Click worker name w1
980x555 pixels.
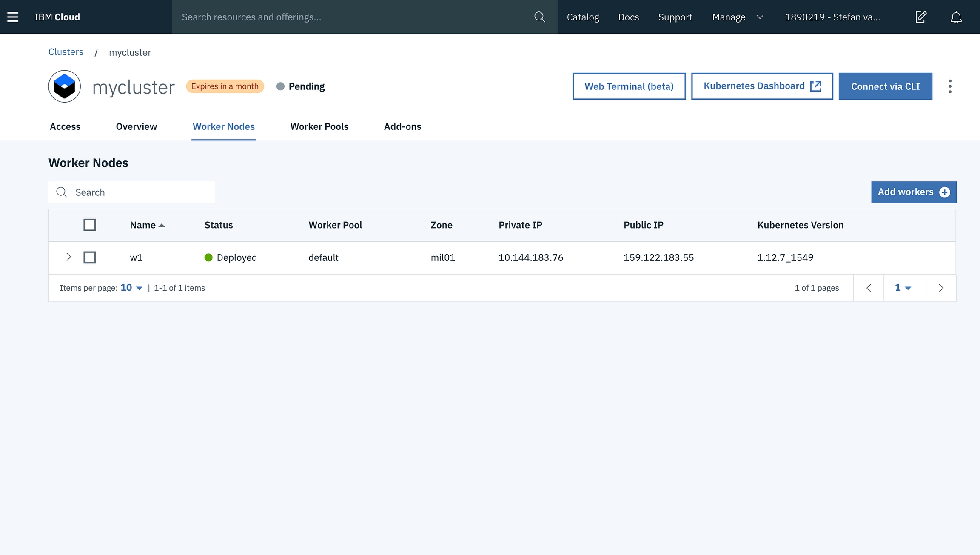click(136, 257)
